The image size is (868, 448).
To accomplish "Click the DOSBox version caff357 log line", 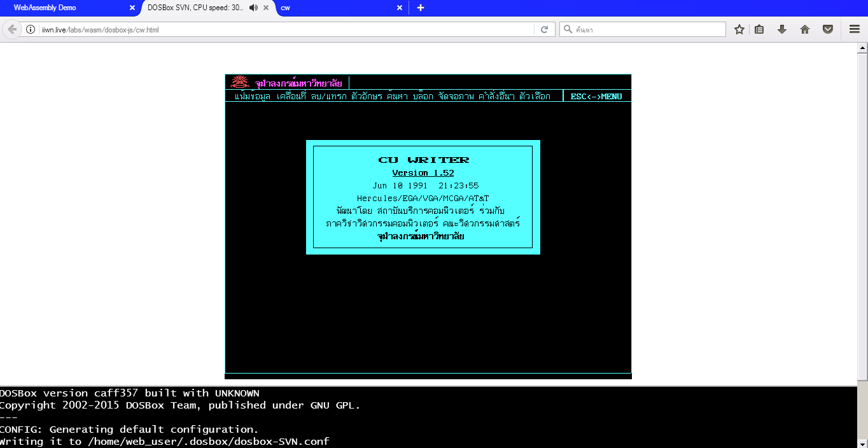I will point(129,393).
